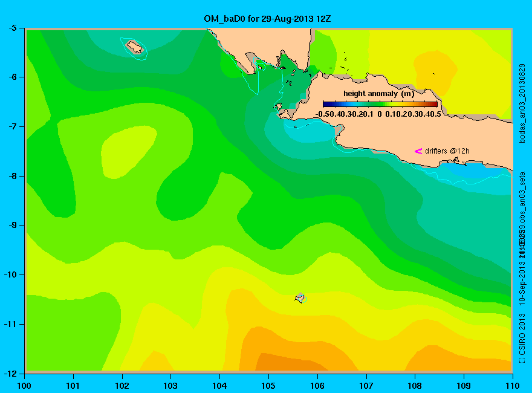
Task: Click the '101' longitude axis label
Action: point(73,386)
